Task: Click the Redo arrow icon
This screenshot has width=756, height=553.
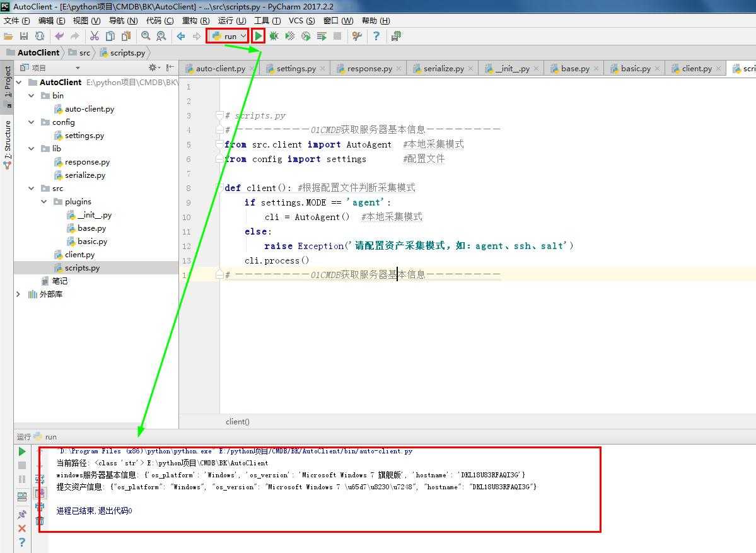Action: coord(75,36)
